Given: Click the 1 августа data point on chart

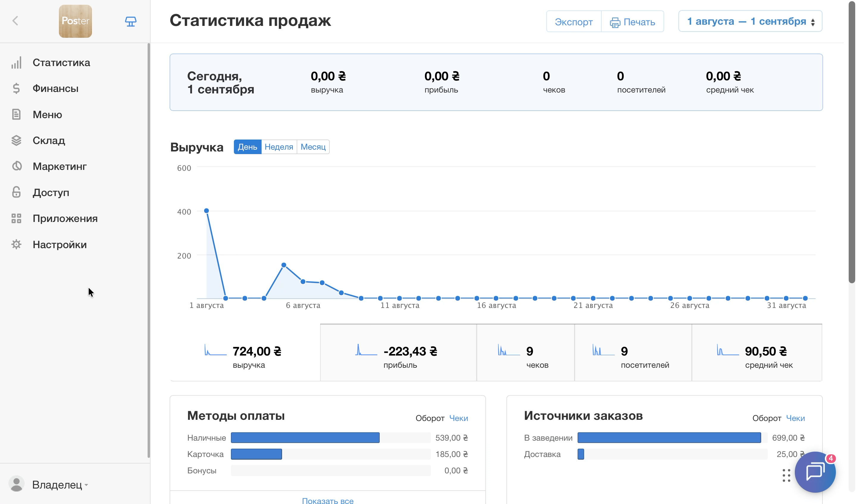Looking at the screenshot, I should pos(207,211).
